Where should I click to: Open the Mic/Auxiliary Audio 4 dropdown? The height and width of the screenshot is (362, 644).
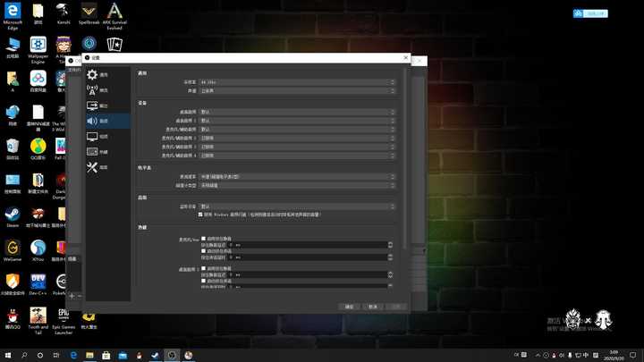point(297,156)
